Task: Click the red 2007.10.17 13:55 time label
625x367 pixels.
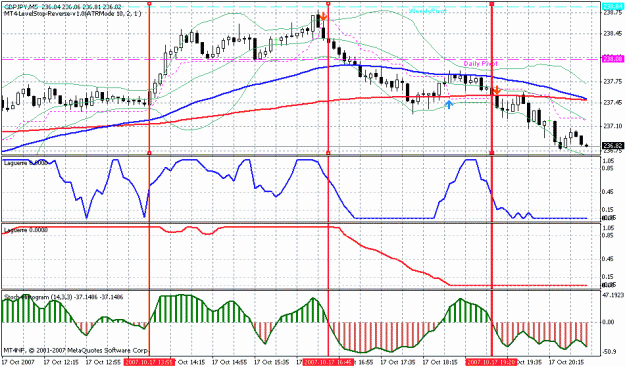Action: point(149,362)
